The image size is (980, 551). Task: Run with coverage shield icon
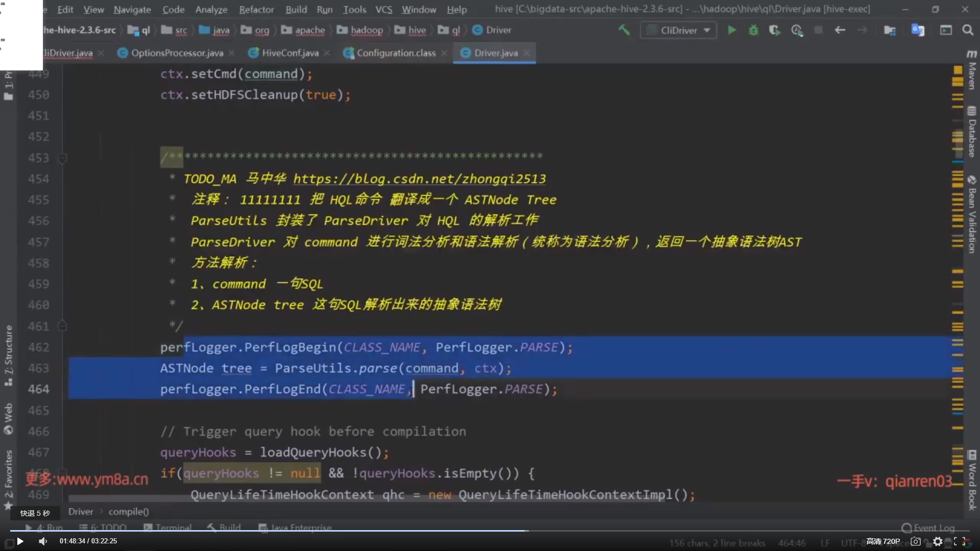[x=774, y=30]
